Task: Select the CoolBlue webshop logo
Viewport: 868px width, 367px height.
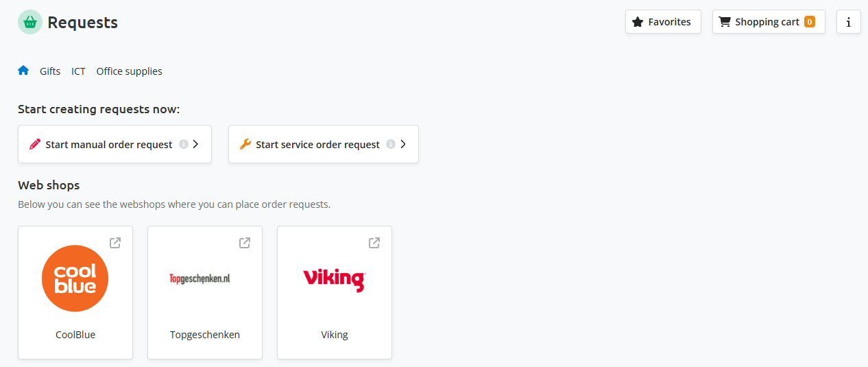Action: pos(75,279)
